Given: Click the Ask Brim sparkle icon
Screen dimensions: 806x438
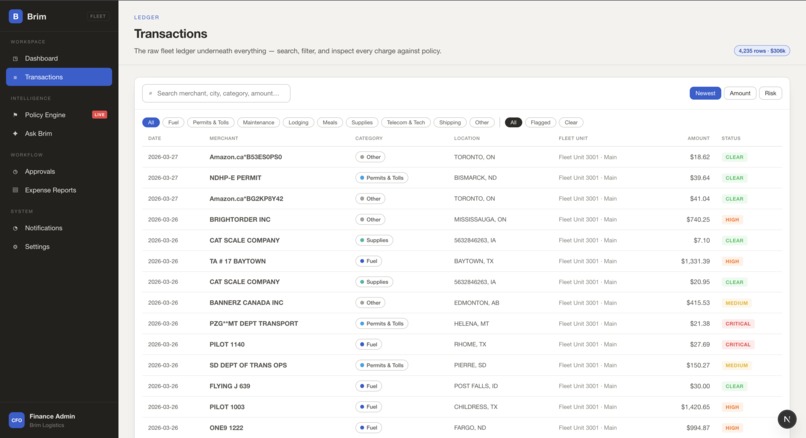Looking at the screenshot, I should coord(15,134).
